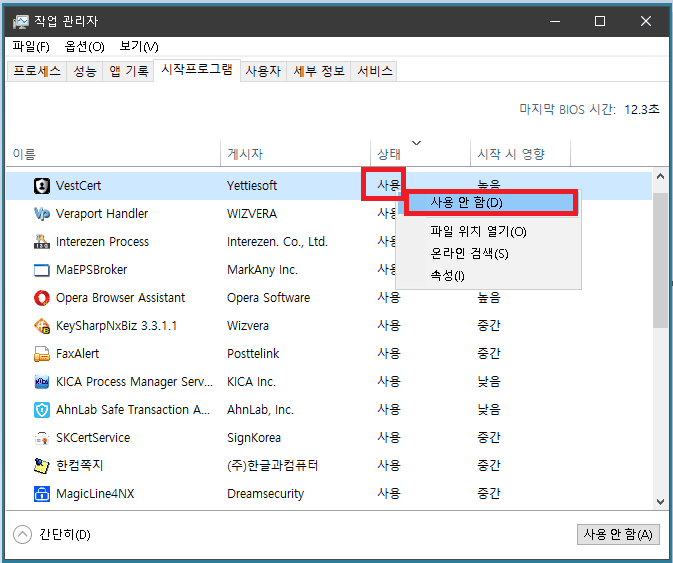Click the scrollbar down arrow

point(660,502)
